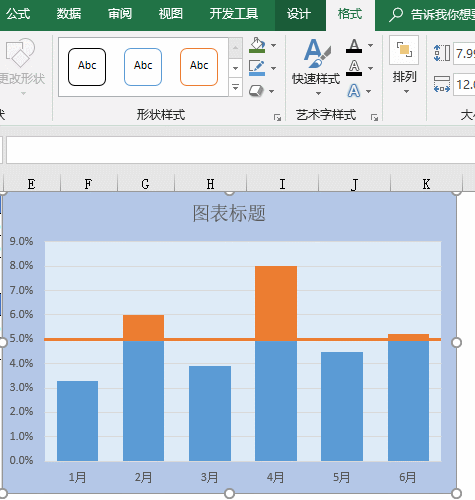Click the Shape Effects icon
The height and width of the screenshot is (500, 475).
pyautogui.click(x=256, y=91)
